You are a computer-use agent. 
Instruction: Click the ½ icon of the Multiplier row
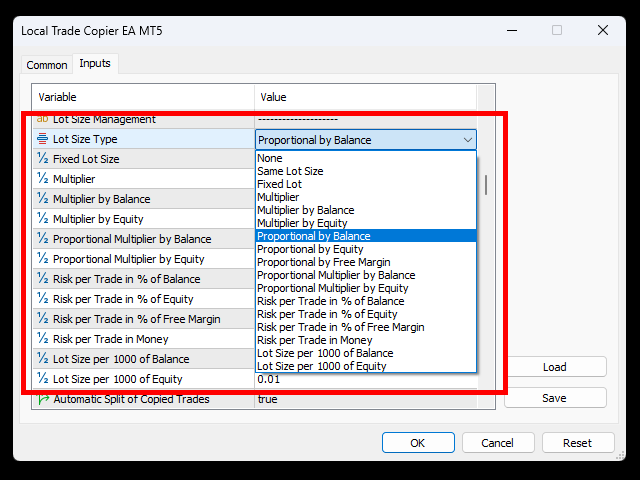[43, 178]
